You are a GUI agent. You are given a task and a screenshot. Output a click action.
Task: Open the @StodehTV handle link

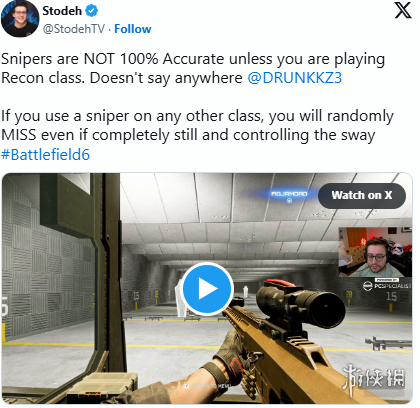pyautogui.click(x=73, y=29)
